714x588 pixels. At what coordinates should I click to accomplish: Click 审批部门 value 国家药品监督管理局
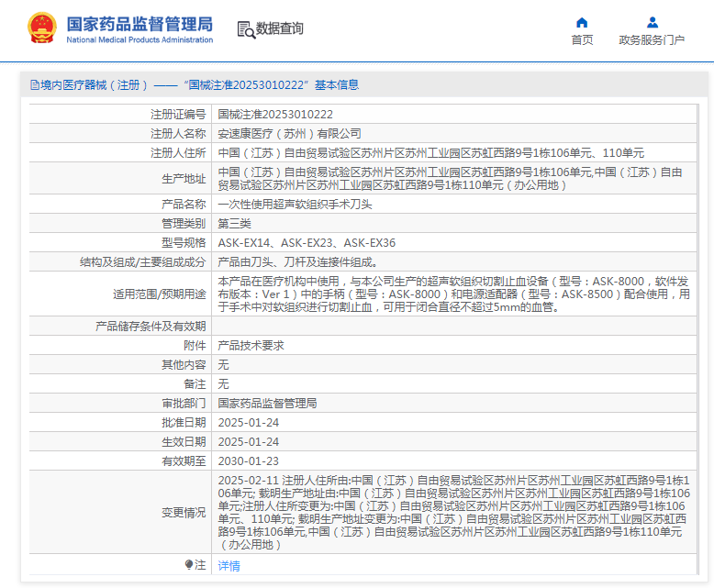(267, 404)
